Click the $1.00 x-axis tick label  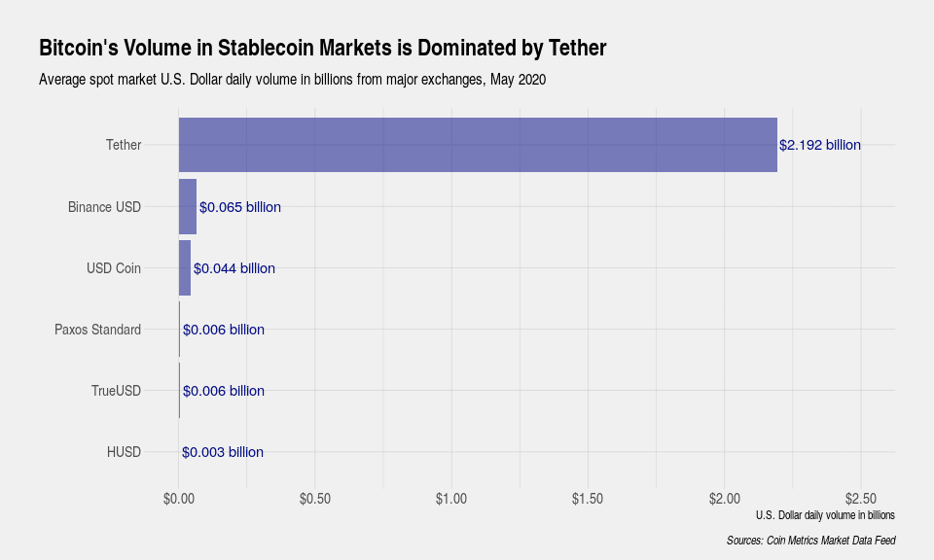coord(451,499)
